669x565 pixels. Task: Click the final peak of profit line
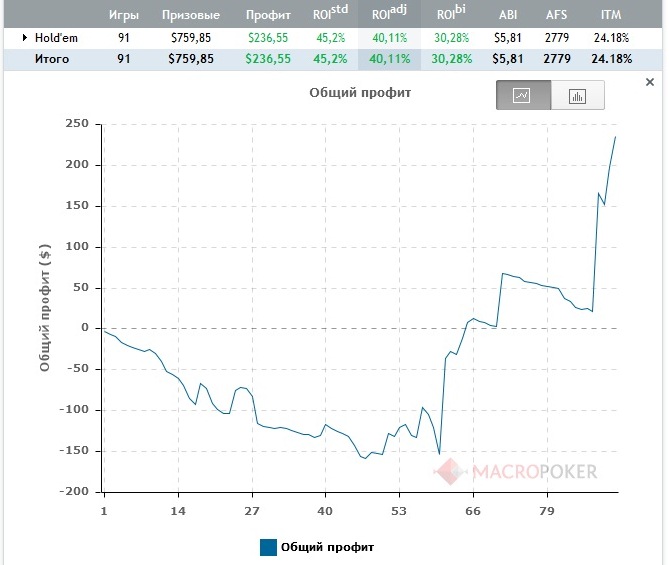(615, 137)
